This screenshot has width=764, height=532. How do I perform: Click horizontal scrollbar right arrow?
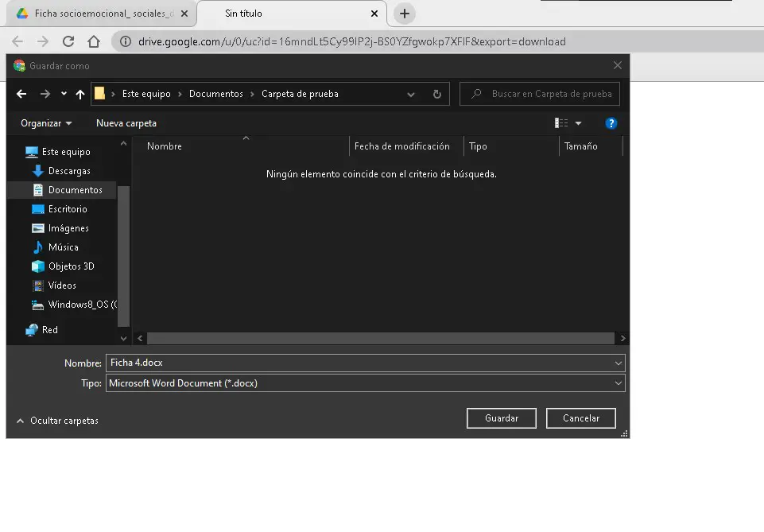[622, 338]
